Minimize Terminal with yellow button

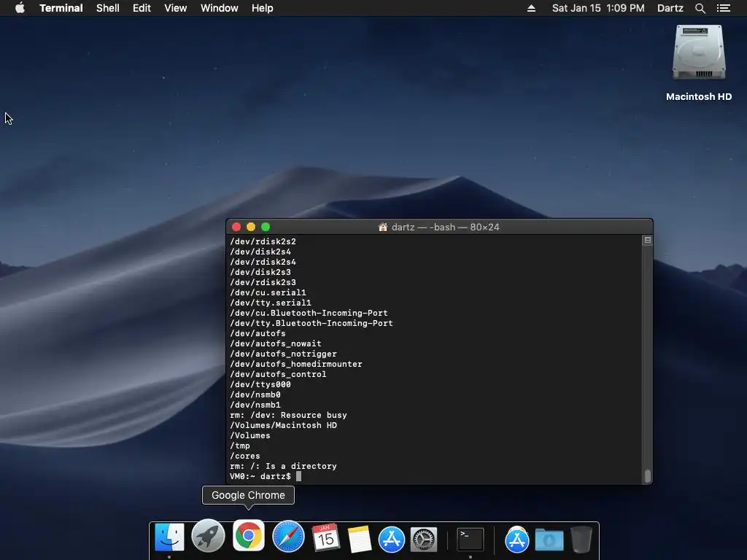[251, 227]
